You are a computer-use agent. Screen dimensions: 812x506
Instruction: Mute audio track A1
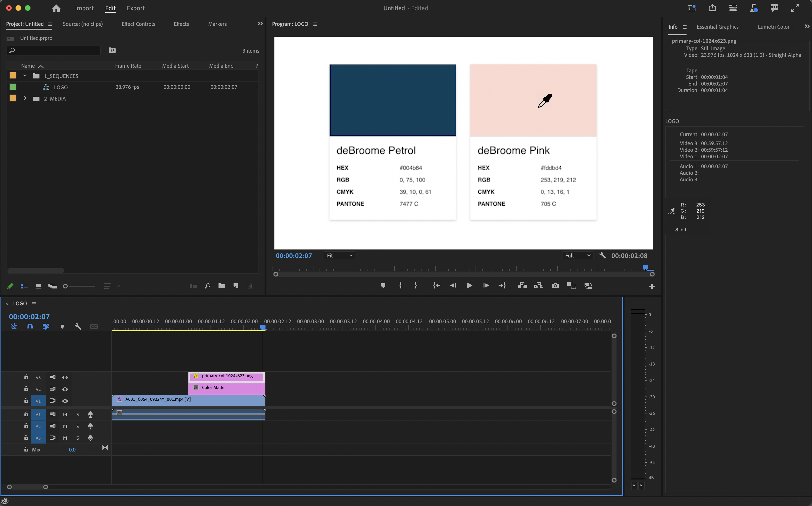(65, 414)
